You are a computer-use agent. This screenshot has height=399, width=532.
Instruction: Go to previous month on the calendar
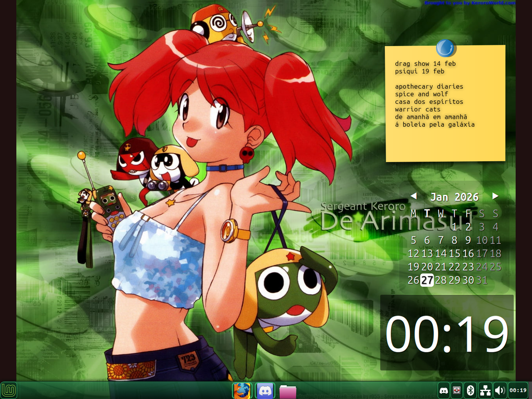[414, 196]
